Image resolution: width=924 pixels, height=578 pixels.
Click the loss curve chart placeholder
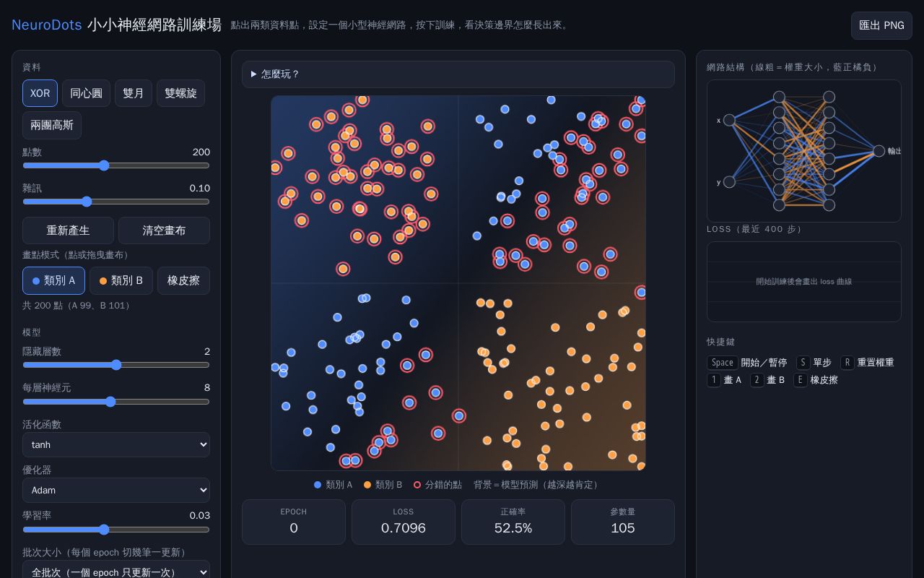pyautogui.click(x=804, y=282)
